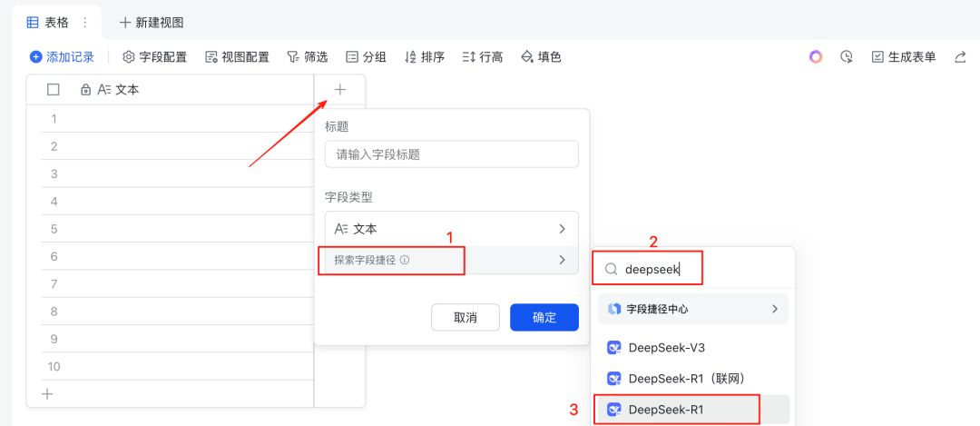
Task: Click the 请输入字段标题 title input
Action: (x=452, y=154)
